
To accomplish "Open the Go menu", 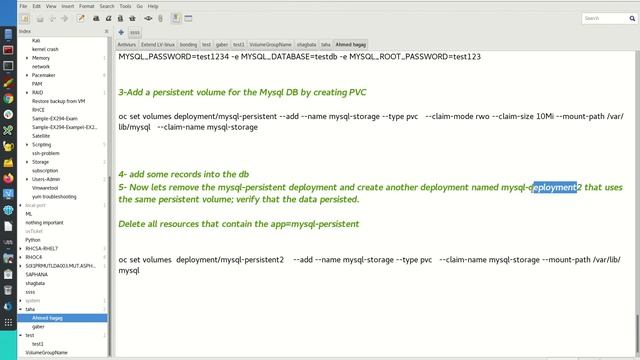I will (140, 6).
